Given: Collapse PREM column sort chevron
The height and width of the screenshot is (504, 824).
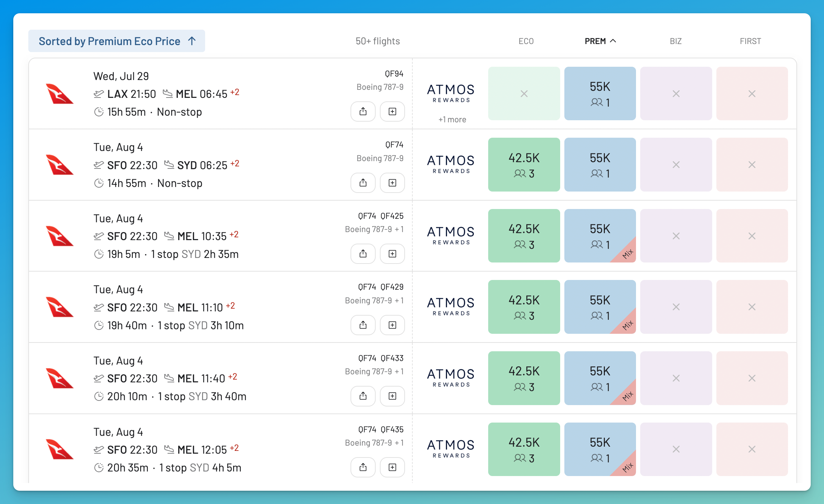Looking at the screenshot, I should coord(613,41).
